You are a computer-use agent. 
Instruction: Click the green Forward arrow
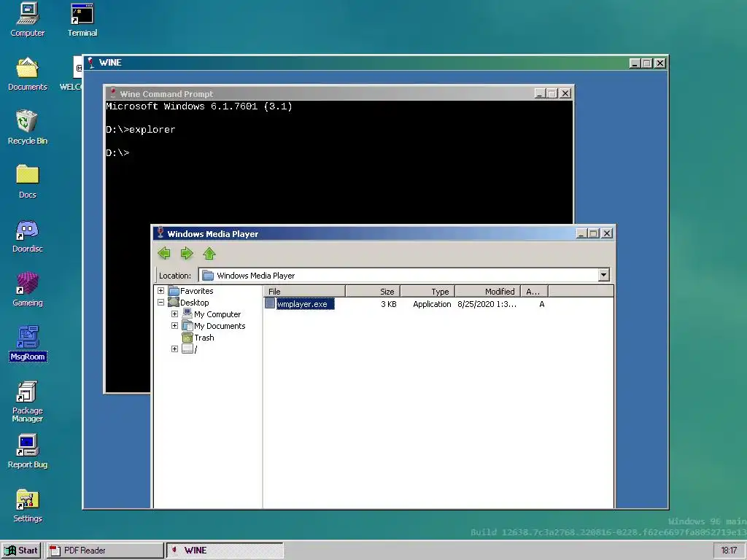[187, 253]
